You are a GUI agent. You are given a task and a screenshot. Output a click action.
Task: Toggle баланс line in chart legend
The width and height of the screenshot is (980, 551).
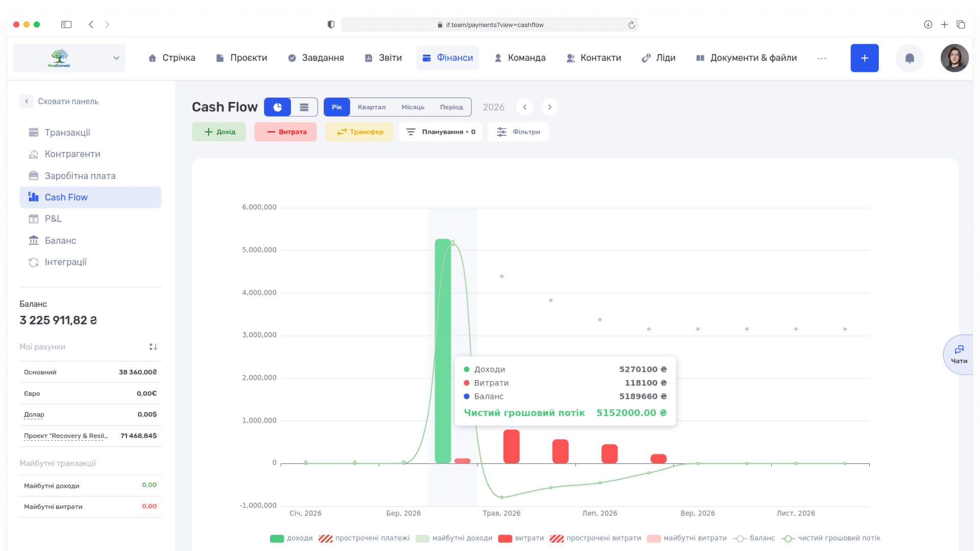[754, 538]
